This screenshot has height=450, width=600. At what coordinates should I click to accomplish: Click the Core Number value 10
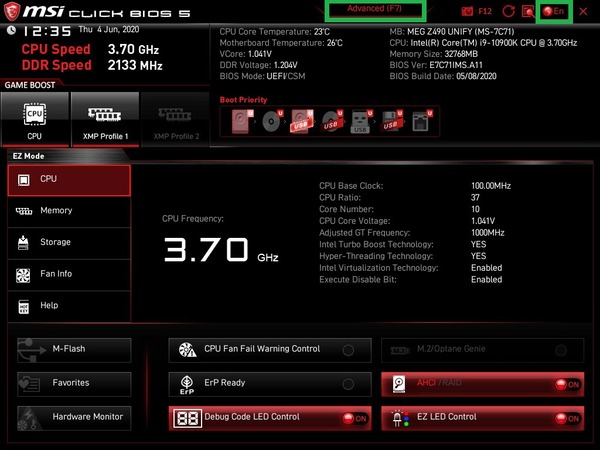475,209
